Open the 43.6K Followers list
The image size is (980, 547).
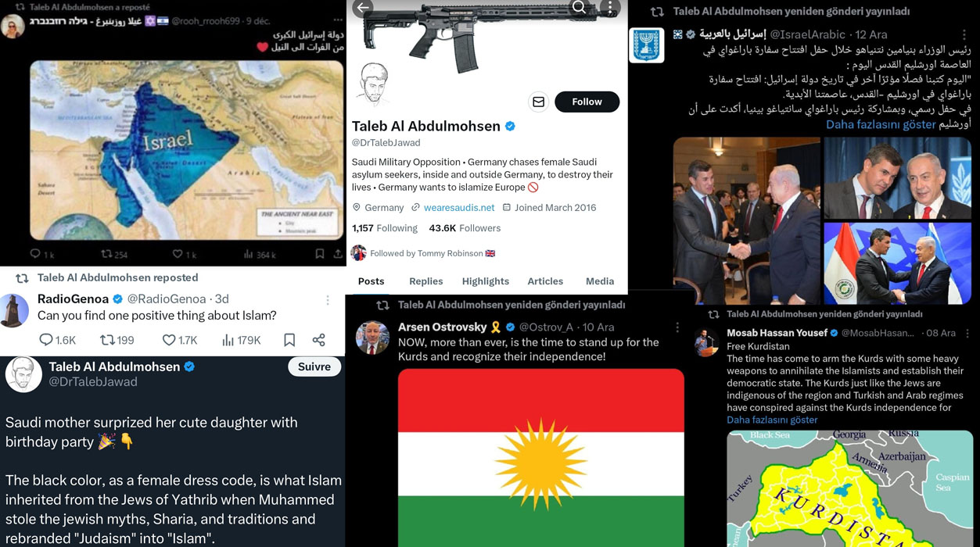tap(465, 228)
